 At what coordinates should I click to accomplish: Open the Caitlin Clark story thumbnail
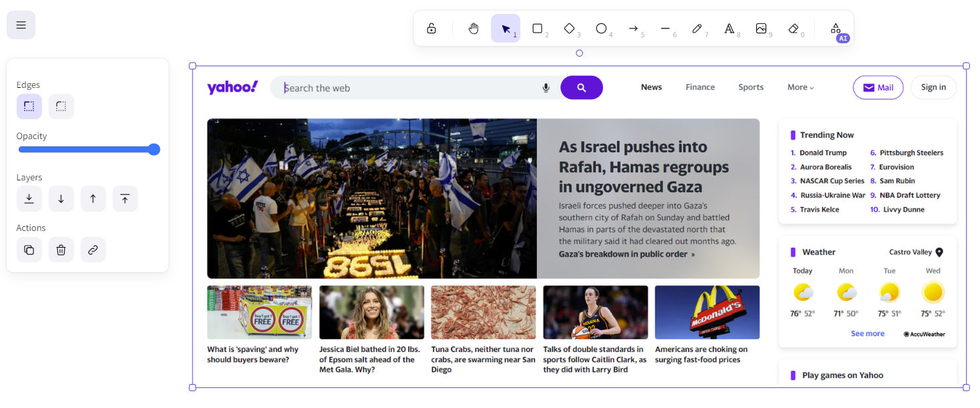pyautogui.click(x=596, y=312)
